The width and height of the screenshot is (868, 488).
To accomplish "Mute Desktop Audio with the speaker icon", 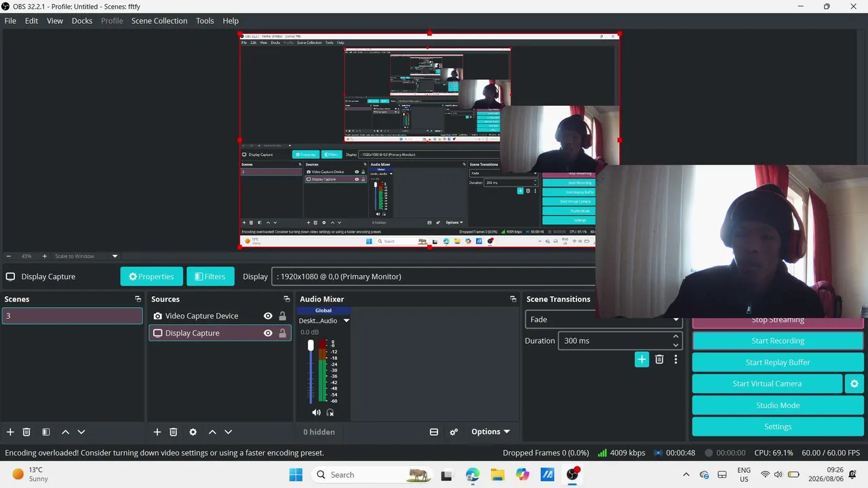I will point(316,412).
